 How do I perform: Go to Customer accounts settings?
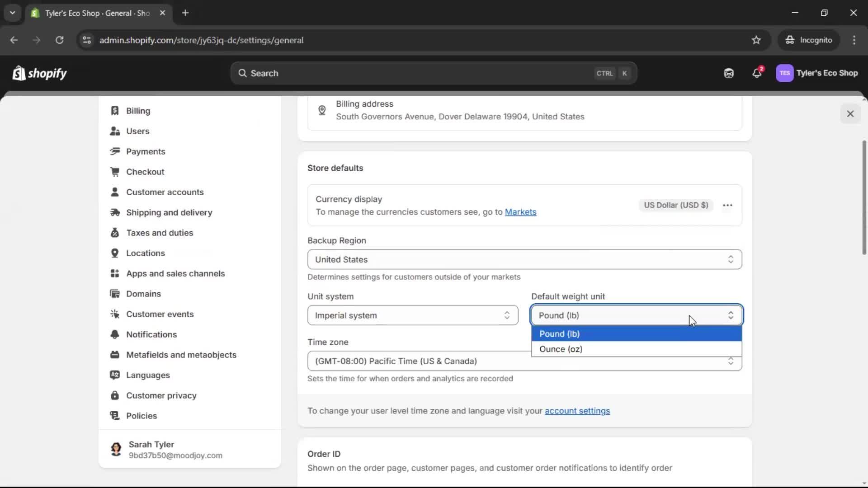click(x=165, y=192)
